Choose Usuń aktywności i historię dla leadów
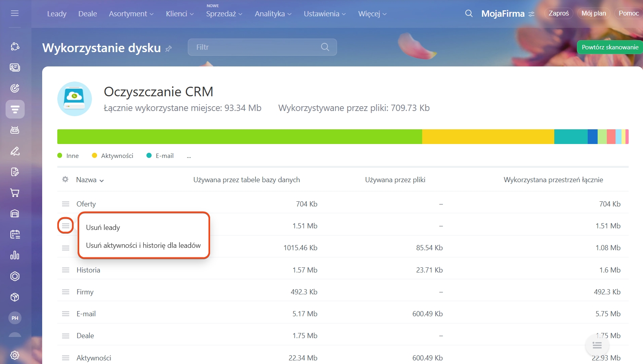 point(143,245)
